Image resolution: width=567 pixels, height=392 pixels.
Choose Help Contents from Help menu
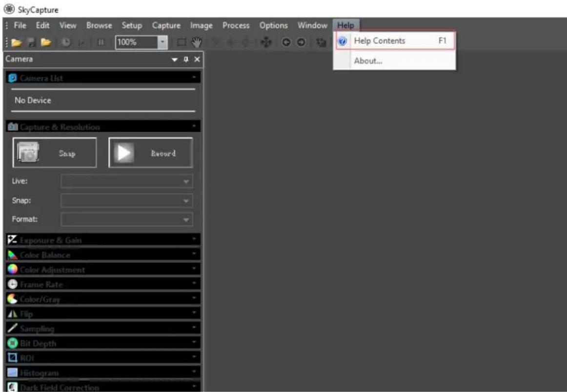[395, 41]
